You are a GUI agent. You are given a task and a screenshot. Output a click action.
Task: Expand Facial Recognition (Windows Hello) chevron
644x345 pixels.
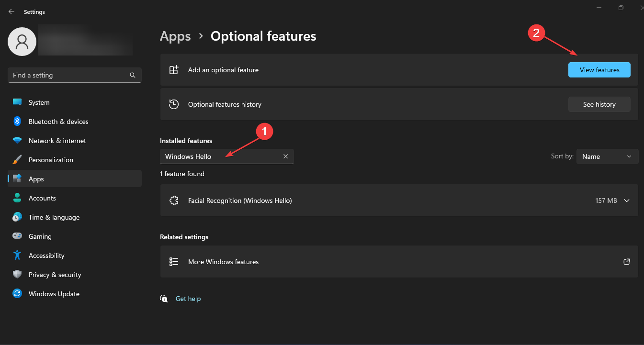click(x=627, y=200)
